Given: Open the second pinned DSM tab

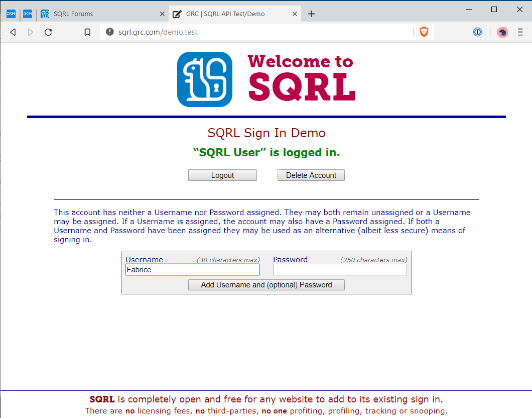Looking at the screenshot, I should coord(28,14).
